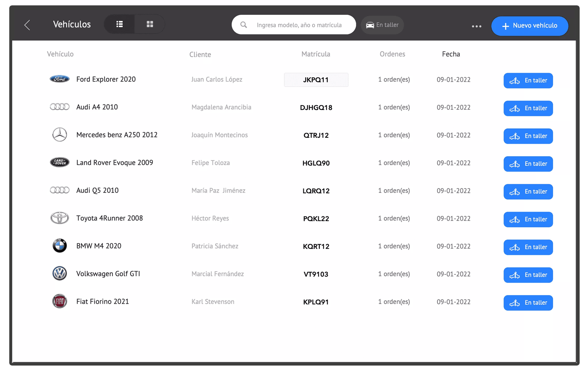Sort by the Cliente column header

tap(200, 55)
